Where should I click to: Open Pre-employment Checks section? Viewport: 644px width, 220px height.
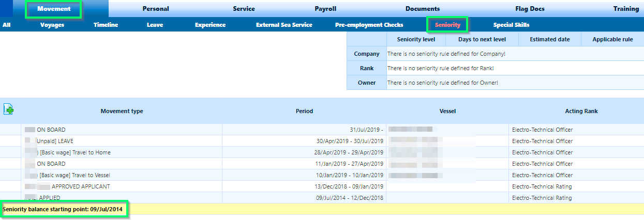(369, 25)
